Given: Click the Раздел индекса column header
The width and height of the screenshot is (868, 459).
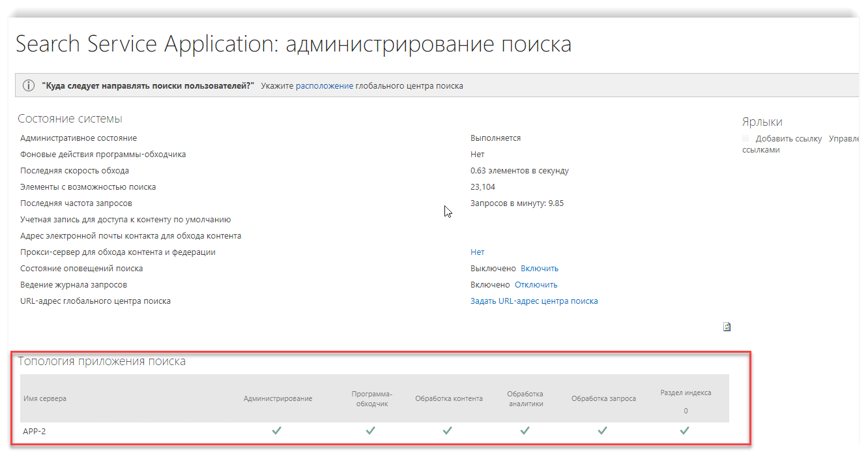Looking at the screenshot, I should 686,393.
